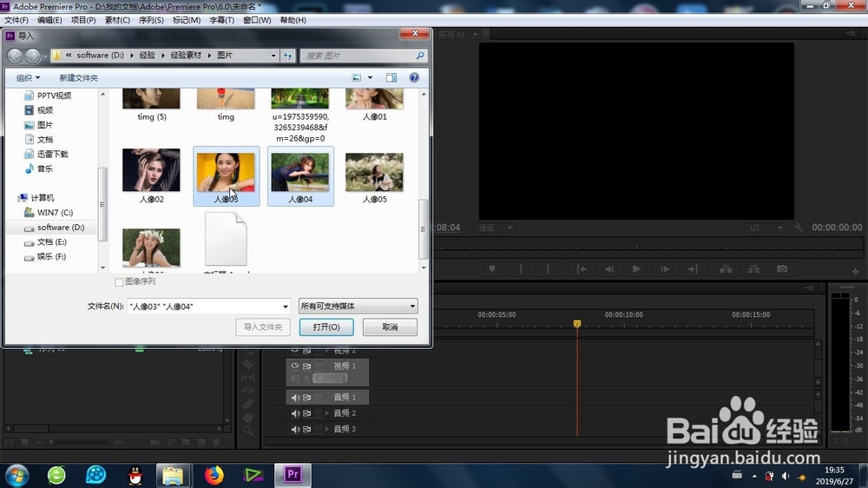Open help with the blue question mark icon

[x=414, y=77]
